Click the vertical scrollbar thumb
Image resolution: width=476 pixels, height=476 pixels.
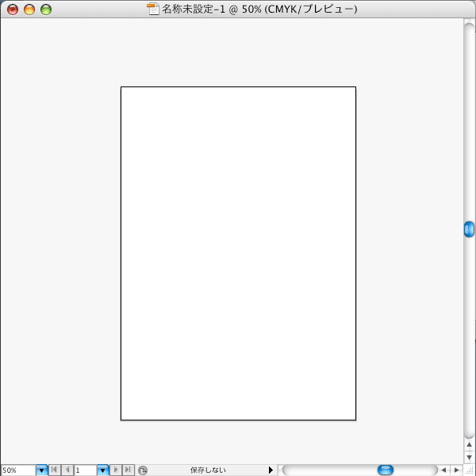click(470, 229)
